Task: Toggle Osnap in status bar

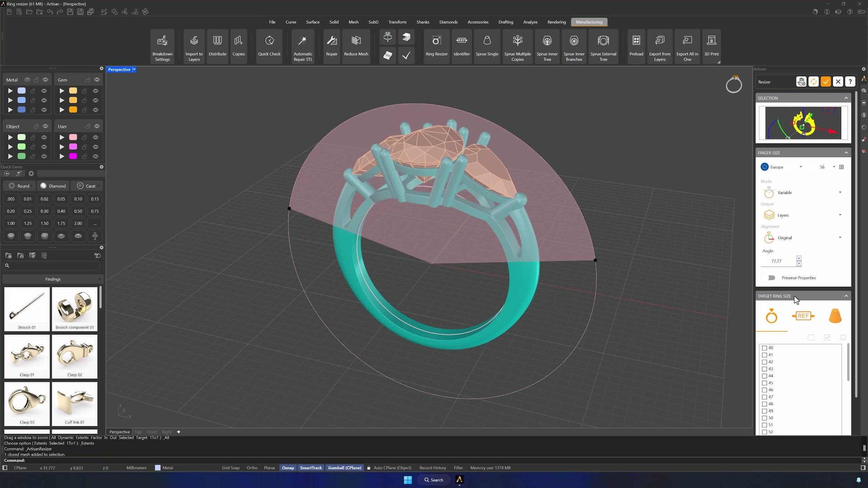Action: [288, 468]
